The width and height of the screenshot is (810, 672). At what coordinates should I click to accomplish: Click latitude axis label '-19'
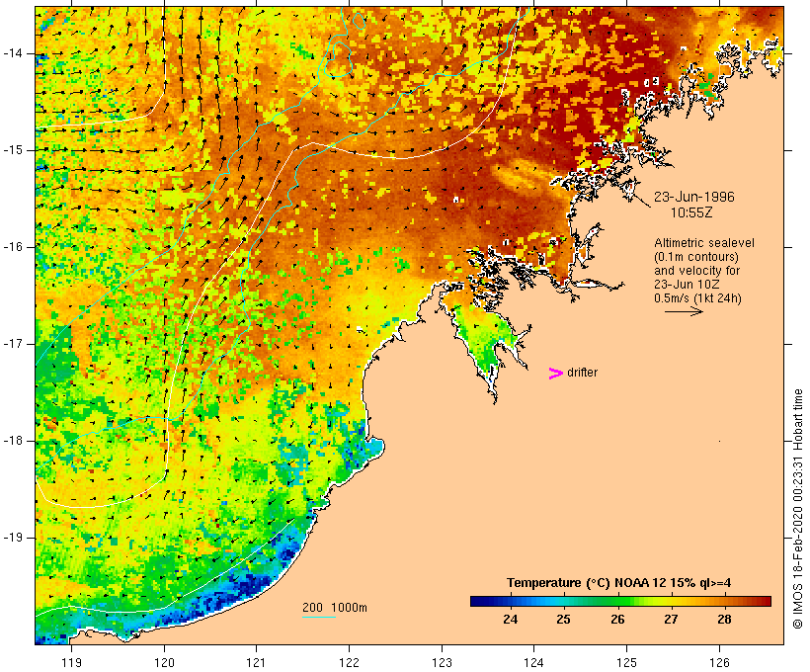pyautogui.click(x=12, y=538)
